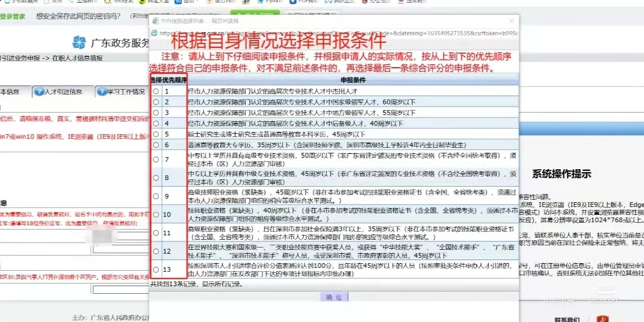Select priority option 3 radio button
The height and width of the screenshot is (322, 644).
click(156, 113)
